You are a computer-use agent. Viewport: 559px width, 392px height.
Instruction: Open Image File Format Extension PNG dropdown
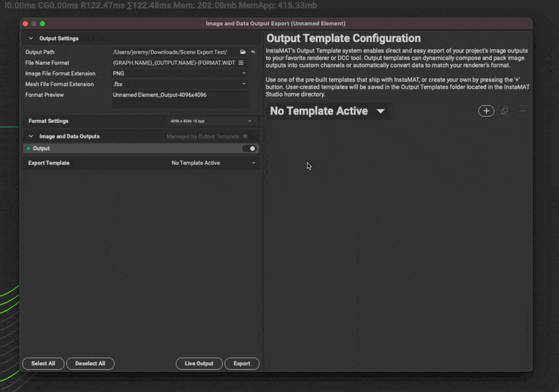click(x=180, y=73)
